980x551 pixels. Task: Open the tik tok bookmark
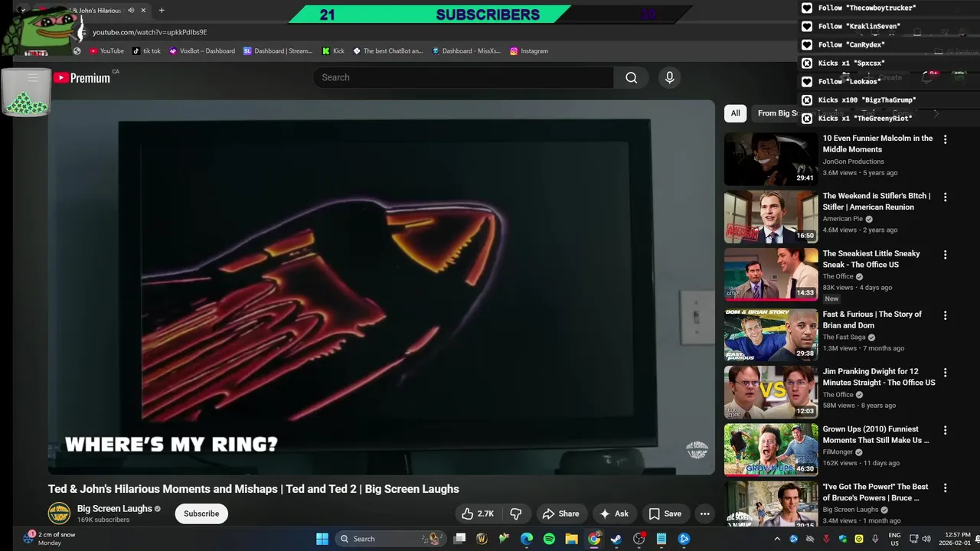click(x=146, y=51)
